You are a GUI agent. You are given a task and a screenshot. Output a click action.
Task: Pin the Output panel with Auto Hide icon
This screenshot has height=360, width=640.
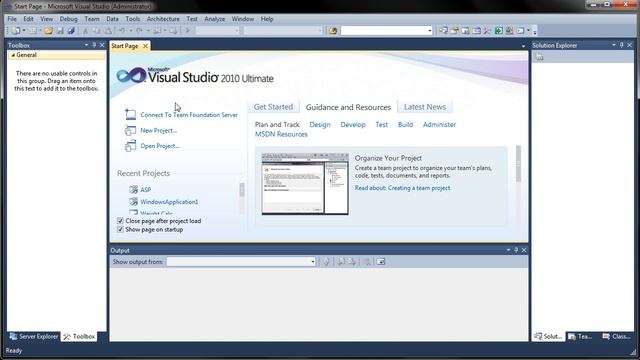[516, 250]
